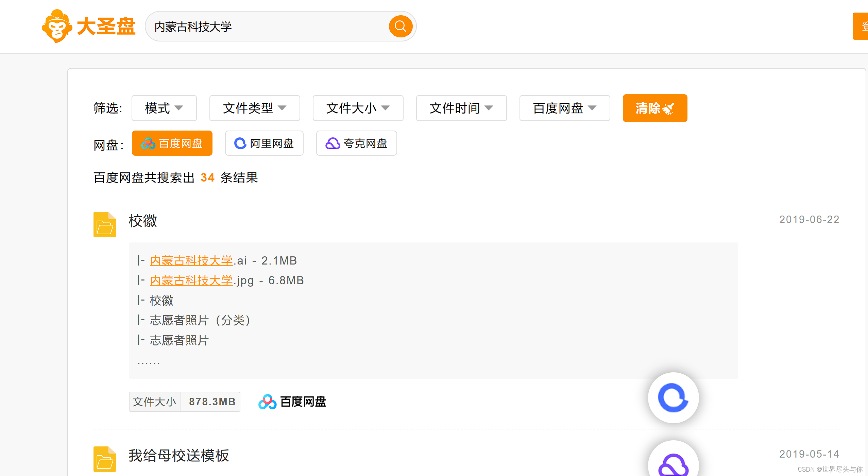Expand the 文件大小 dropdown
This screenshot has width=868, height=476.
(358, 108)
